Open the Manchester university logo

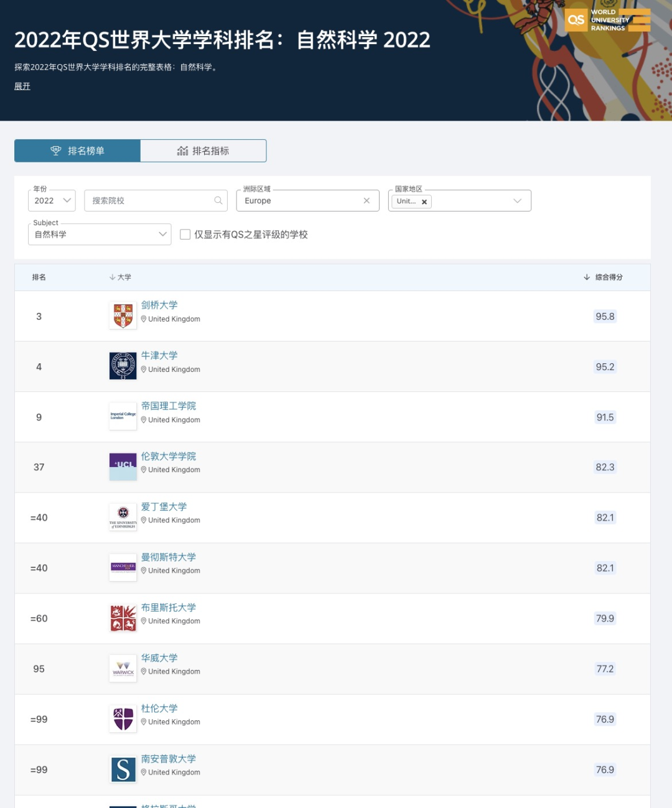point(123,568)
